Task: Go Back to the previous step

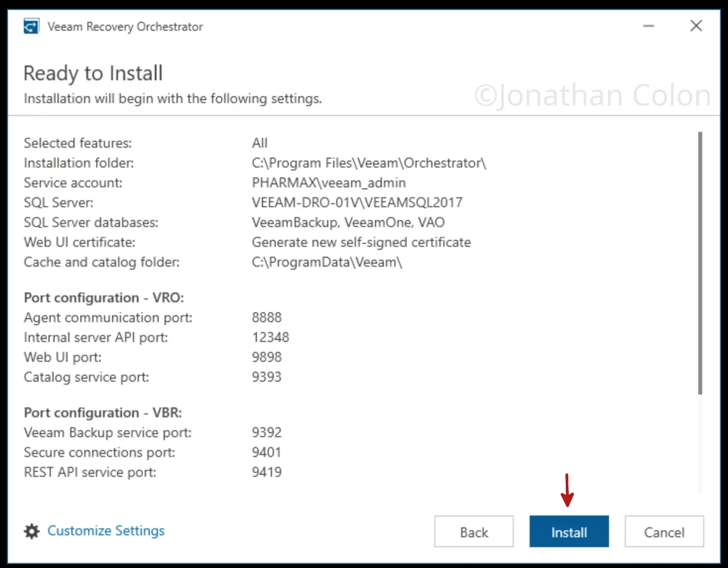Action: [x=474, y=531]
